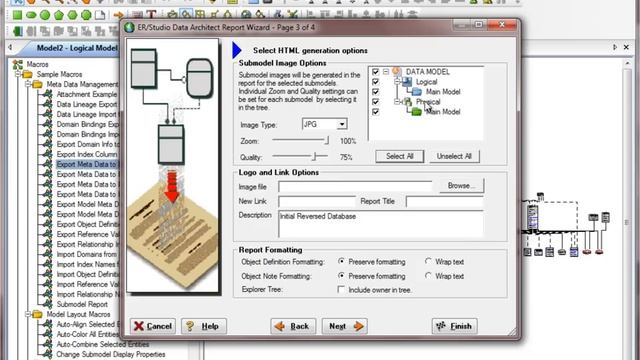The height and width of the screenshot is (360, 640).
Task: Click the Unselect All button
Action: pyautogui.click(x=454, y=156)
